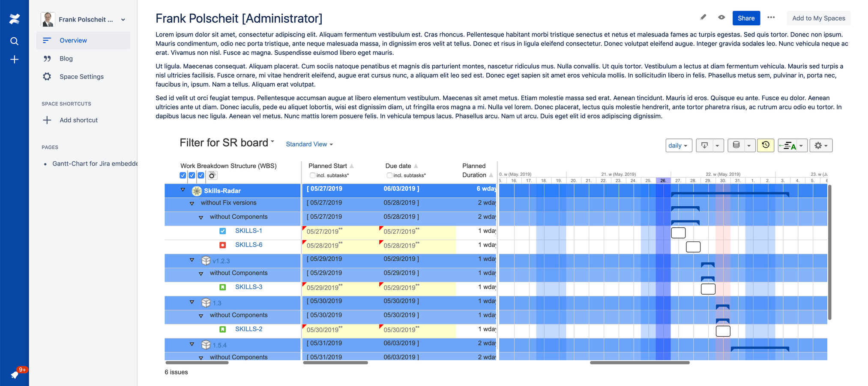The height and width of the screenshot is (386, 868).
Task: Collapse the 1.3 version row
Action: [x=192, y=302]
